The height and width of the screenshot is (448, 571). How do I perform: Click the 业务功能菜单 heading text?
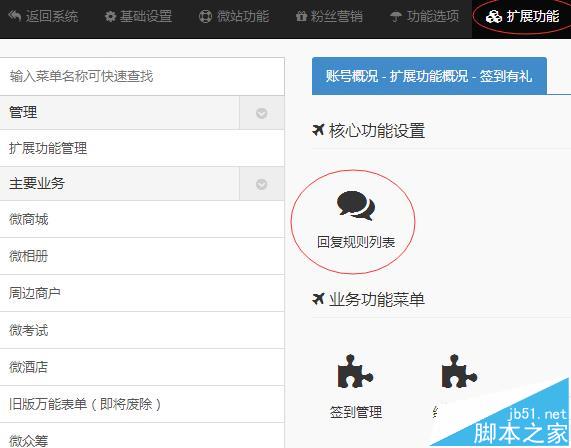coord(377,300)
